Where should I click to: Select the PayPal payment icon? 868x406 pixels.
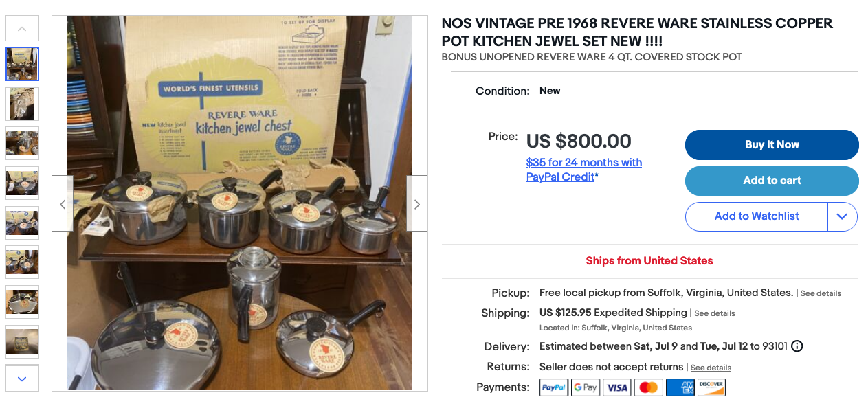pyautogui.click(x=553, y=387)
